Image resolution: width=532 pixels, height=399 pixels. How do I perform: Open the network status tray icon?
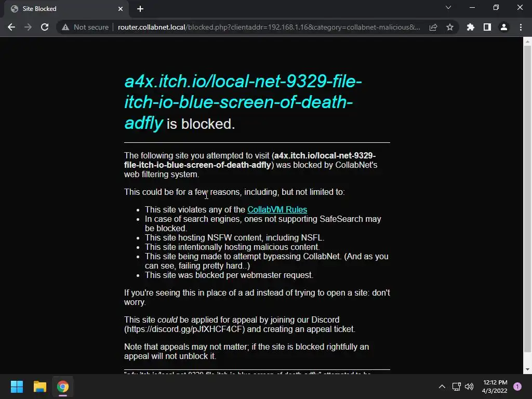click(x=456, y=387)
